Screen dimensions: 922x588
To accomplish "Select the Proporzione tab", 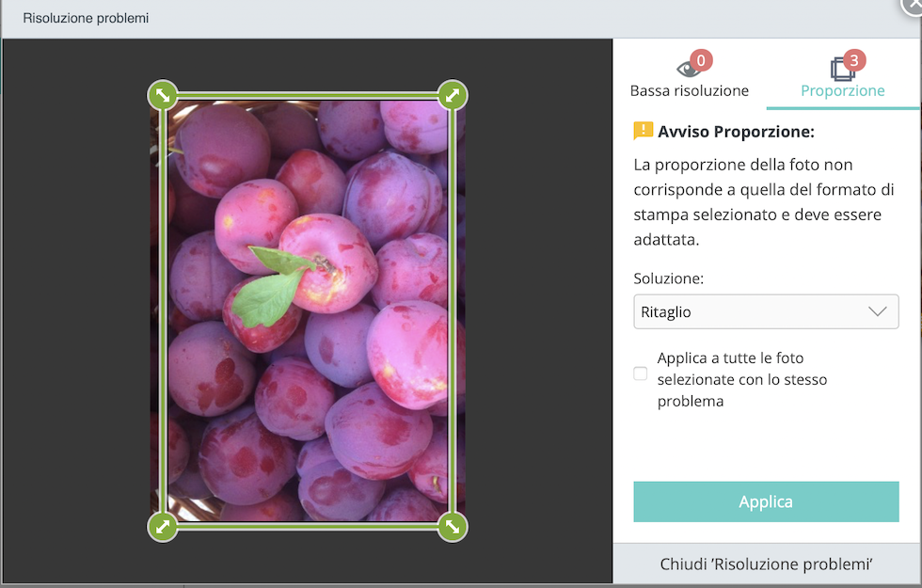I will click(843, 74).
